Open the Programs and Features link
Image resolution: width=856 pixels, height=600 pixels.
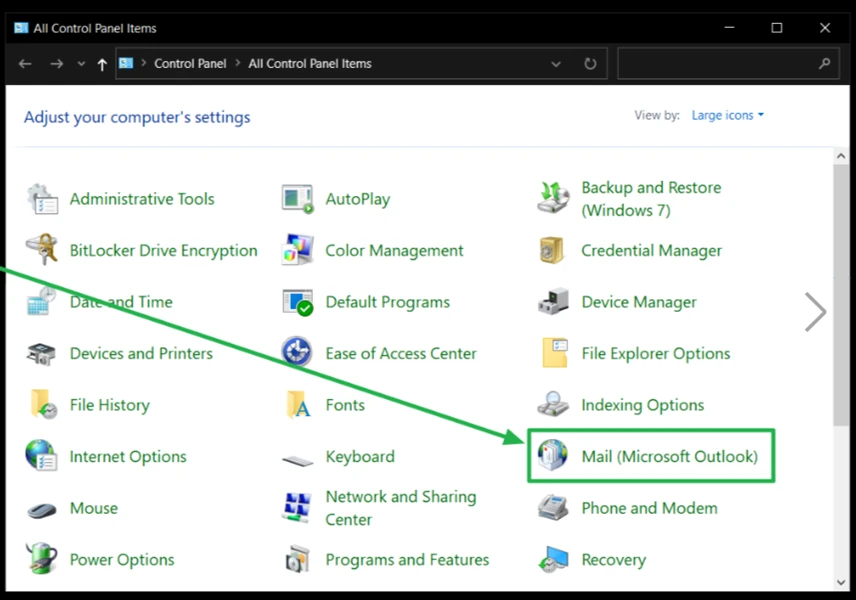[x=407, y=559]
